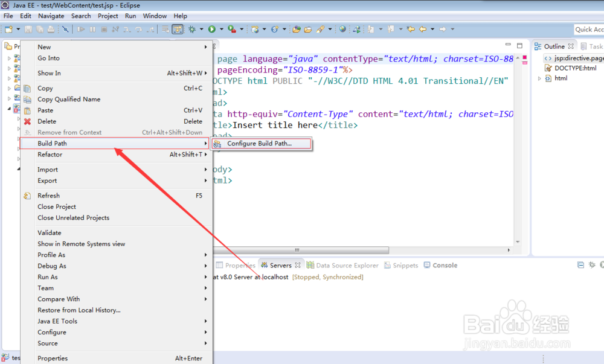Open the dropdown next to the New icon
Image resolution: width=604 pixels, height=364 pixels.
(18, 29)
